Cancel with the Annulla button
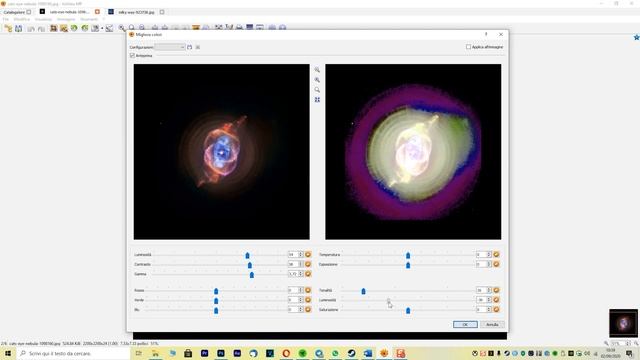The image size is (640, 360). tap(492, 324)
